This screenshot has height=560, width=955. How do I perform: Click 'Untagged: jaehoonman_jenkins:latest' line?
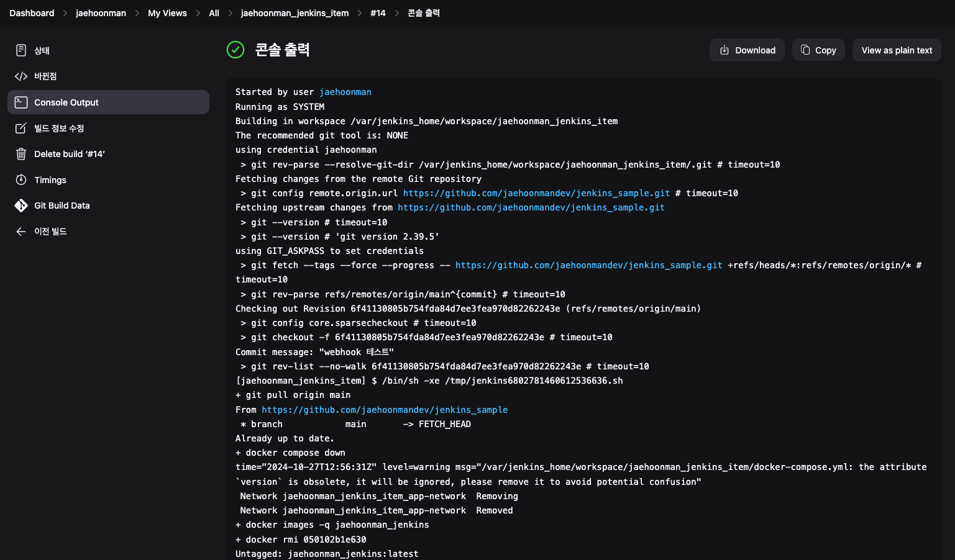pyautogui.click(x=327, y=554)
